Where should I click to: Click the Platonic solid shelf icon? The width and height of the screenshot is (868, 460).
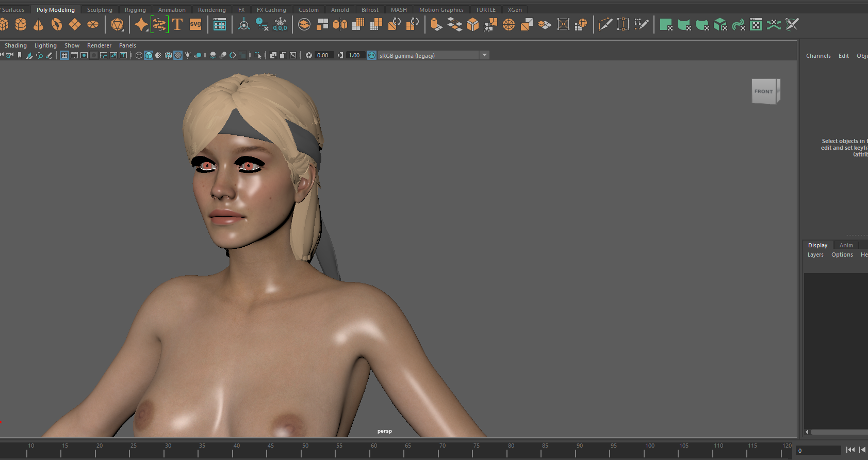(118, 24)
